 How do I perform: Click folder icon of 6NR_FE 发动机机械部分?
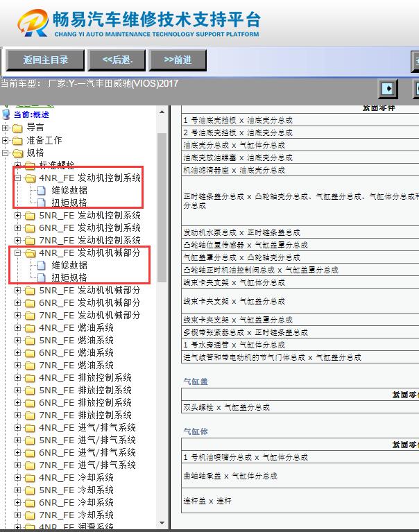coord(31,303)
